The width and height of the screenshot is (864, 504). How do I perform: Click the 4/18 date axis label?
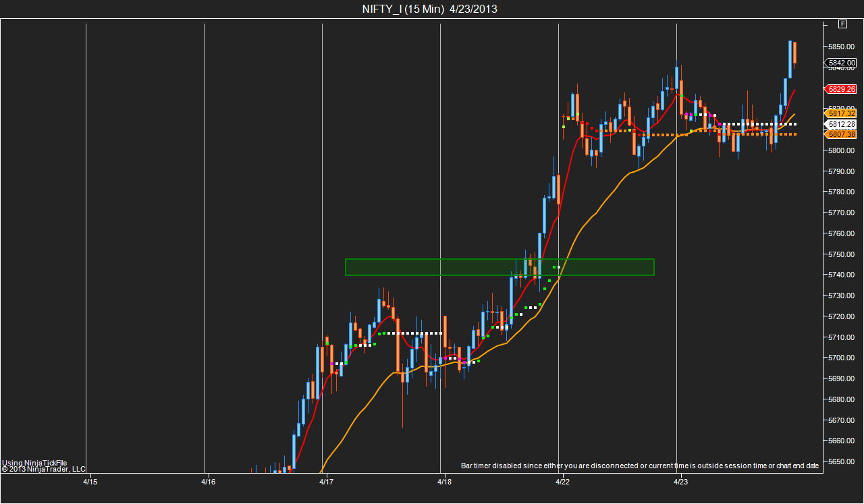[444, 482]
